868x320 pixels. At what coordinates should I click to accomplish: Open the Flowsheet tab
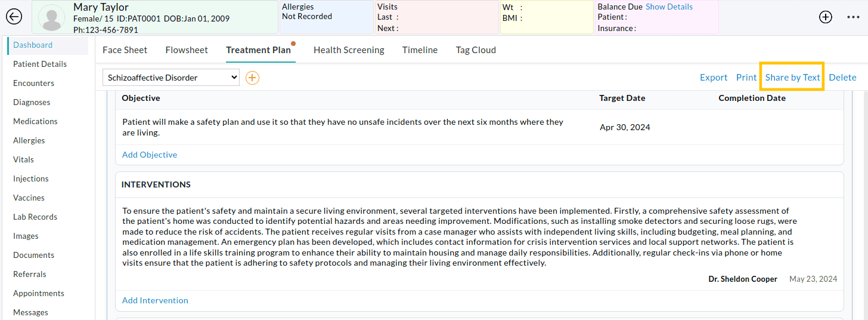(187, 50)
